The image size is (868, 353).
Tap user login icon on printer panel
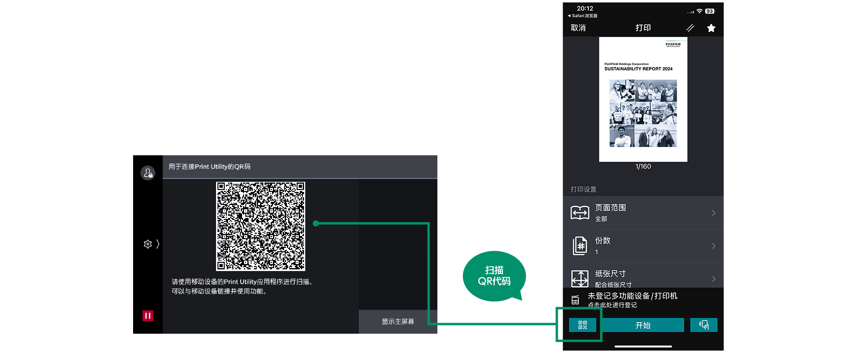tap(148, 173)
